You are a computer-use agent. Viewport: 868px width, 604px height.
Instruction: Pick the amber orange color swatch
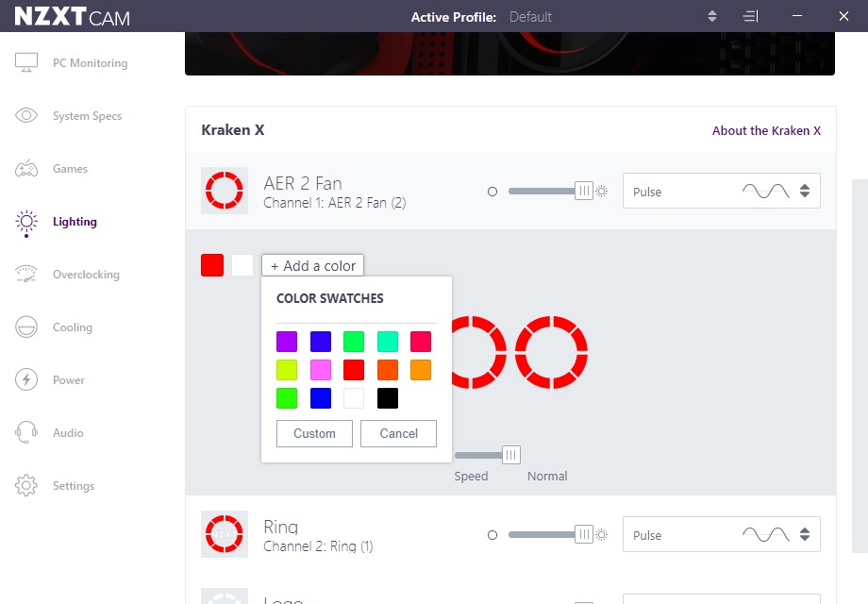pos(421,370)
